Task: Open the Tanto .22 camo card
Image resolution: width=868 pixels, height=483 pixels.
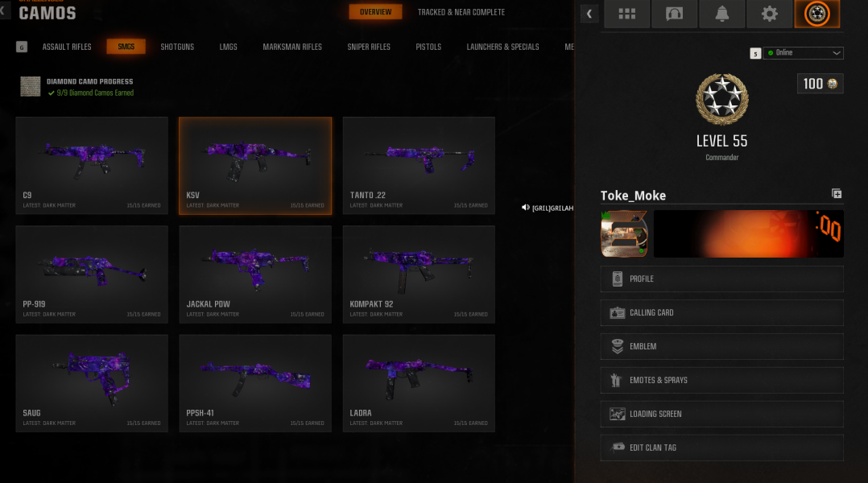Action: coord(419,165)
